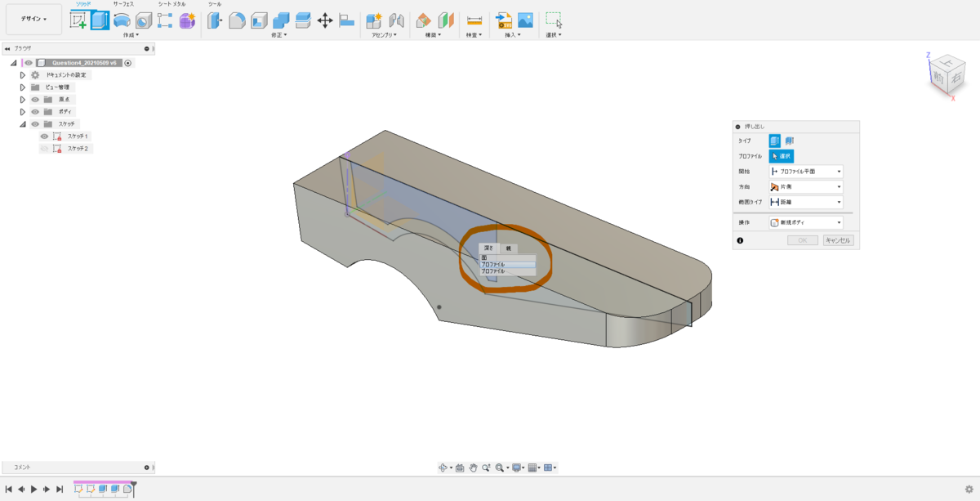Select the Combine tool

pyautogui.click(x=281, y=20)
